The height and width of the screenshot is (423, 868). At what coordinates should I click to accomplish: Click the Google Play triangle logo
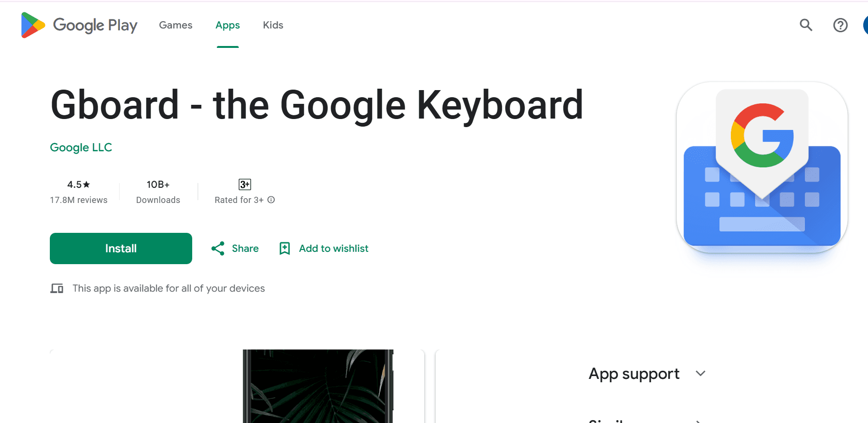(31, 25)
